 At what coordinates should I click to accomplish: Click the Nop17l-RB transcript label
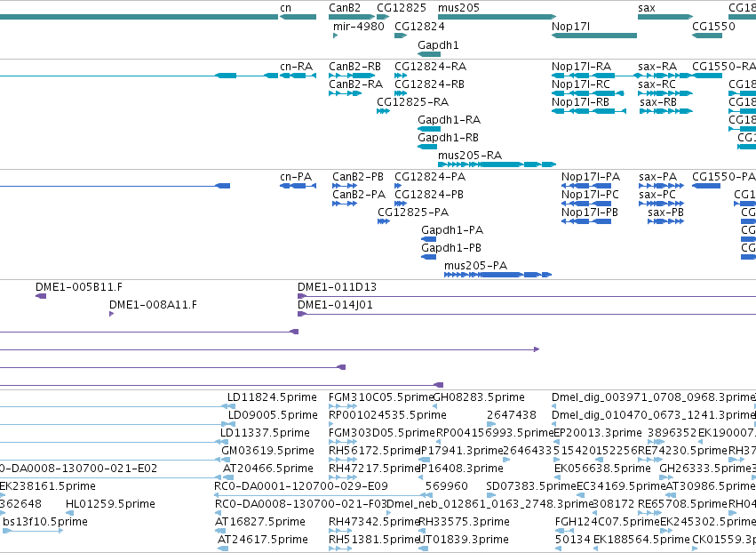pyautogui.click(x=580, y=102)
